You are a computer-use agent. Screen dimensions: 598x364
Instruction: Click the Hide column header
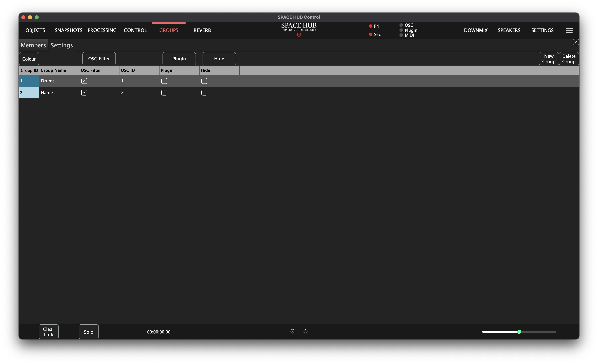(219, 70)
